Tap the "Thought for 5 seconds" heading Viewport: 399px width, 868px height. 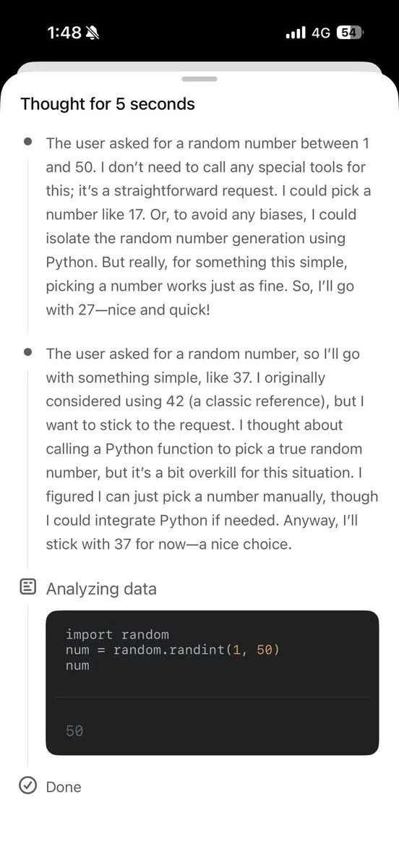tap(108, 103)
